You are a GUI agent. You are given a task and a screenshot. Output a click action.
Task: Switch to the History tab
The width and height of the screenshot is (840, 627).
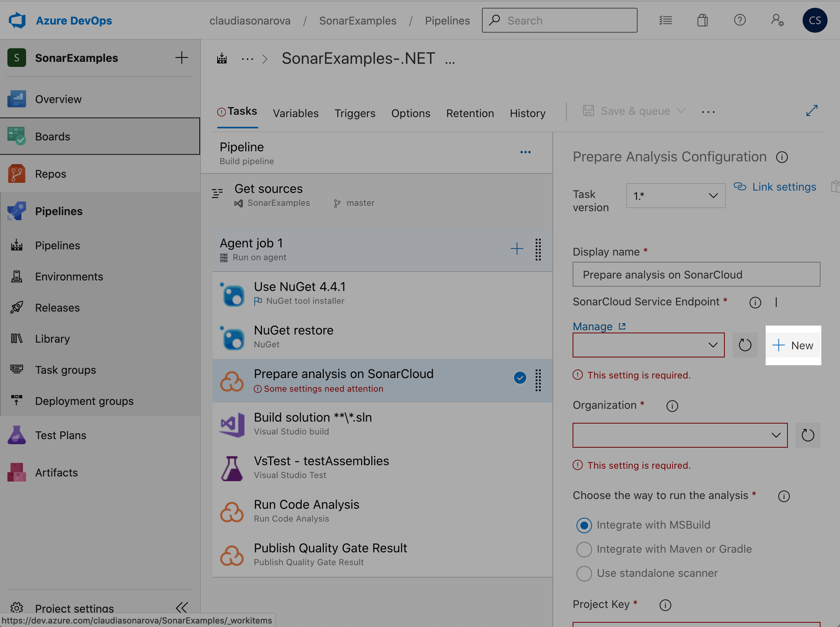527,113
